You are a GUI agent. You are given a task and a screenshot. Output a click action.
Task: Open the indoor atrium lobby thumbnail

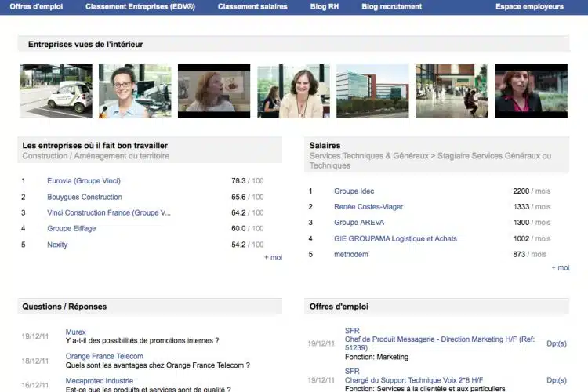(452, 91)
